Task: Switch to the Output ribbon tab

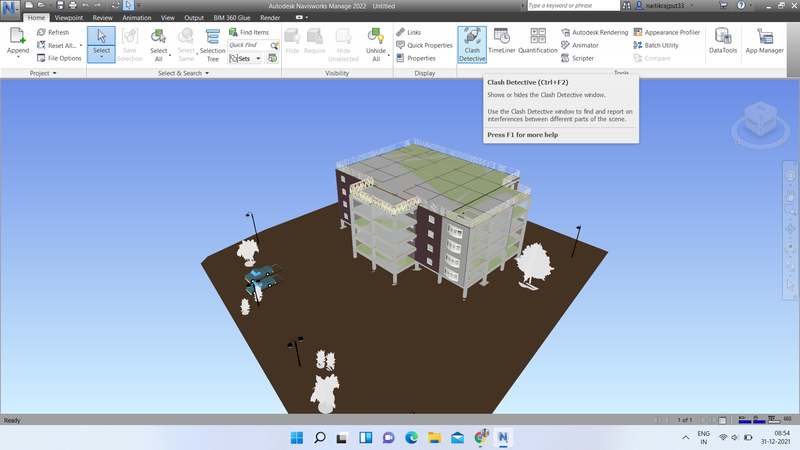Action: [194, 17]
